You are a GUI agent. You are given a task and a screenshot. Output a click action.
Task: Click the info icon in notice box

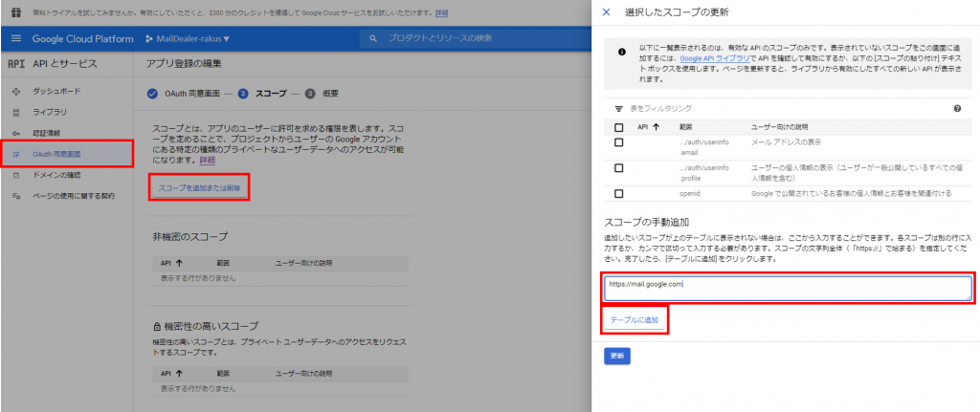pos(622,52)
